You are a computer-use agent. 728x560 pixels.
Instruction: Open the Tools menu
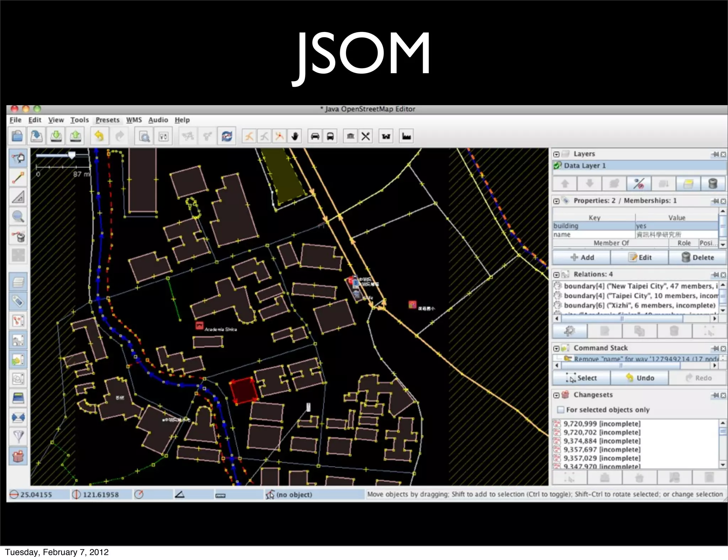(79, 120)
